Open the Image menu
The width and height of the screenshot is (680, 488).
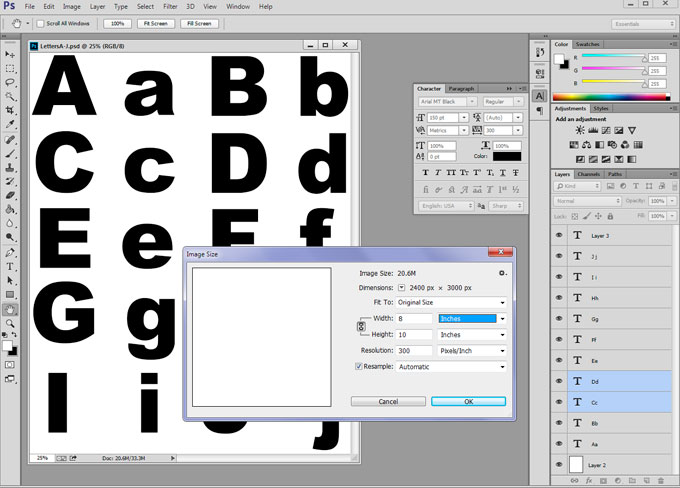pyautogui.click(x=72, y=7)
